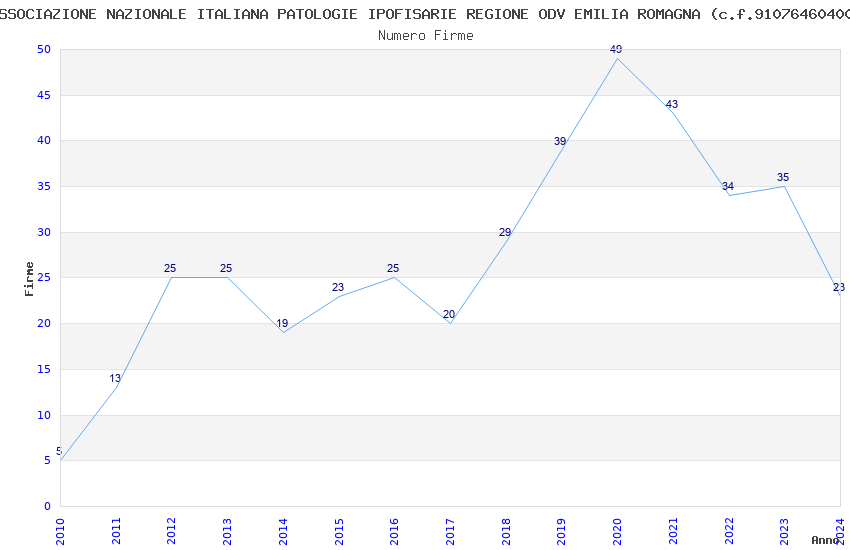
Task: Click the data value 25 for year 2012
Action: coord(170,268)
